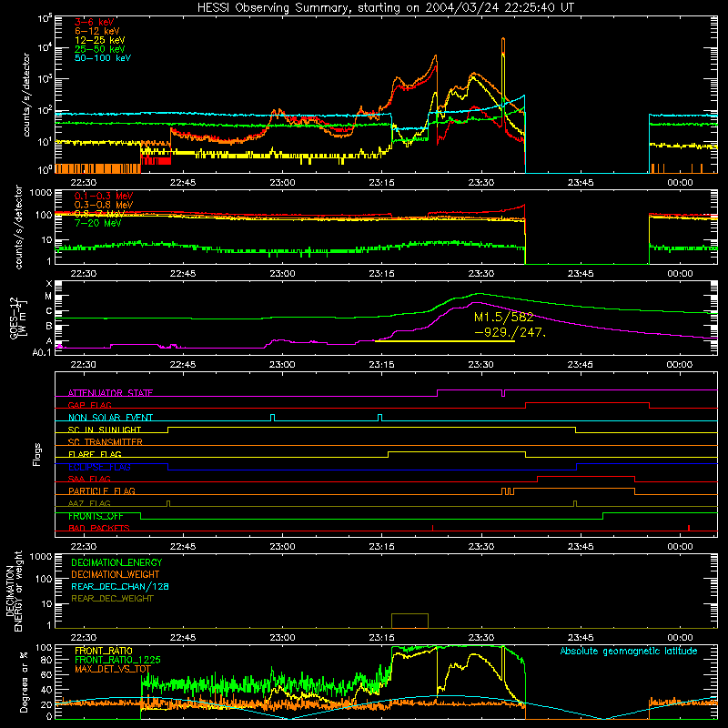Select the 50-100 keV legend entry
The image size is (728, 728).
click(x=103, y=58)
